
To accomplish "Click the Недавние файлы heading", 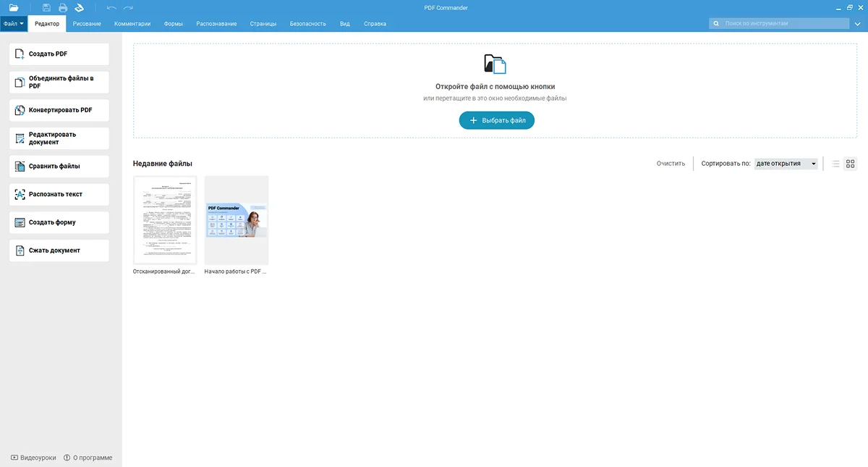I will point(163,164).
